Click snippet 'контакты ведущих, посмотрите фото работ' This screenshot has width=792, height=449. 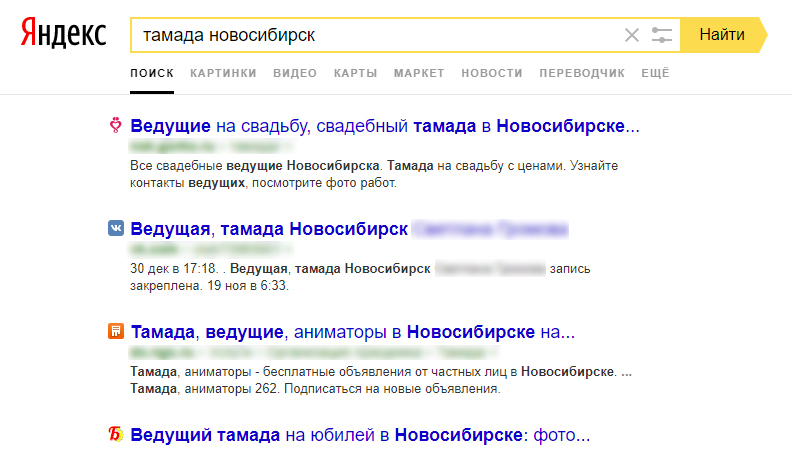click(x=263, y=183)
